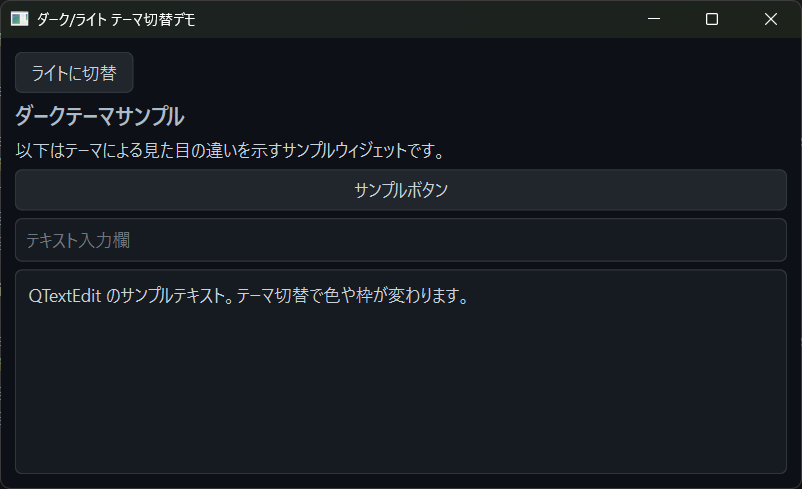Focus the テキスト入力欄 input field
The width and height of the screenshot is (802, 489).
[400, 240]
